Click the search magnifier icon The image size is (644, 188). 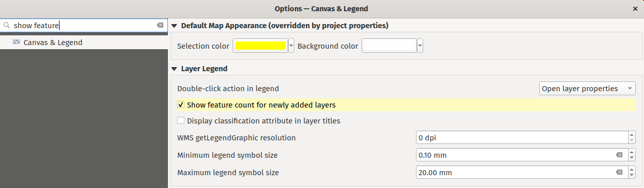point(7,25)
